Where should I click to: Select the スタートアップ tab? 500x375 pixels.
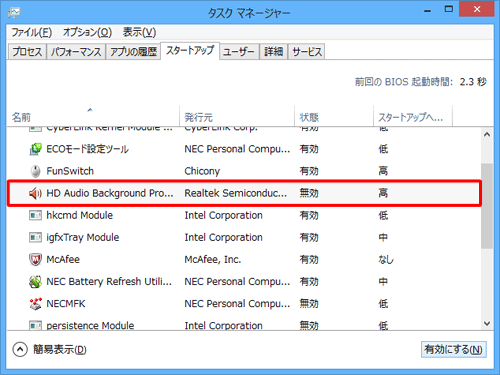point(190,51)
